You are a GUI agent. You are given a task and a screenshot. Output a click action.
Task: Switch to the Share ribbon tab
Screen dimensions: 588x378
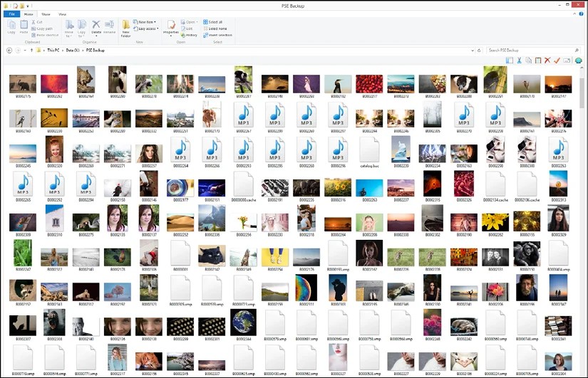pyautogui.click(x=46, y=14)
